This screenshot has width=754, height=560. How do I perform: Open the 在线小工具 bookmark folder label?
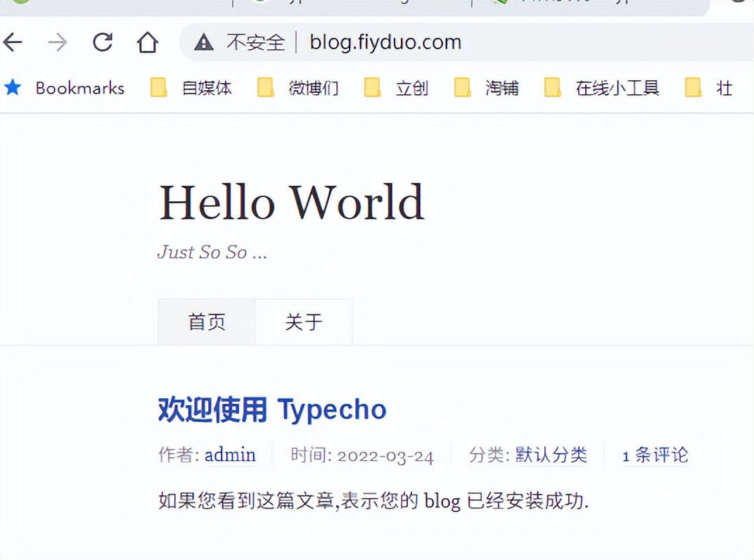point(618,88)
